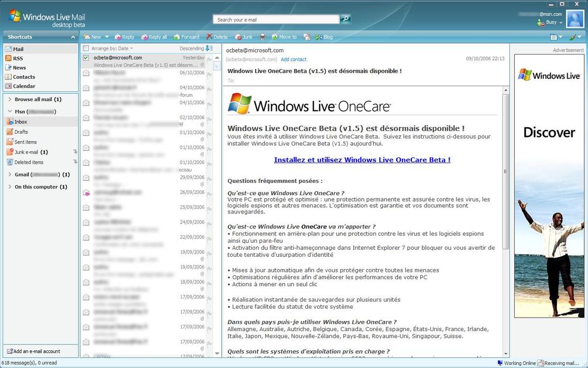Click the download arrow beside Junk e-mail
The image size is (588, 368).
point(75,152)
